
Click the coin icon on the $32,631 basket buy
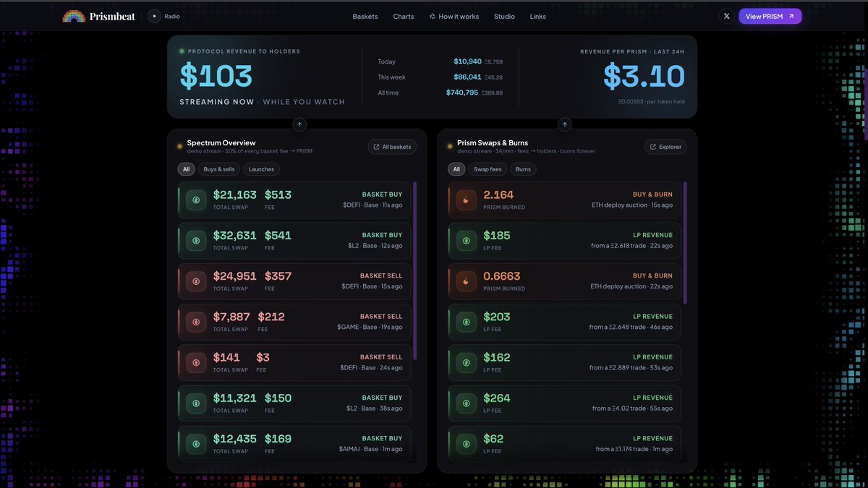pos(196,241)
